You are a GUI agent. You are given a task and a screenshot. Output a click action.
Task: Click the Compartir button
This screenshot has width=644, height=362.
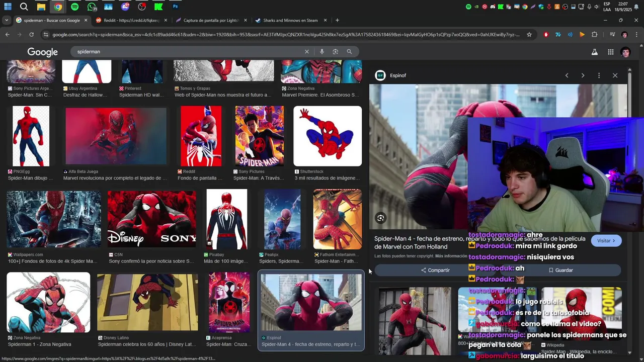(x=436, y=270)
